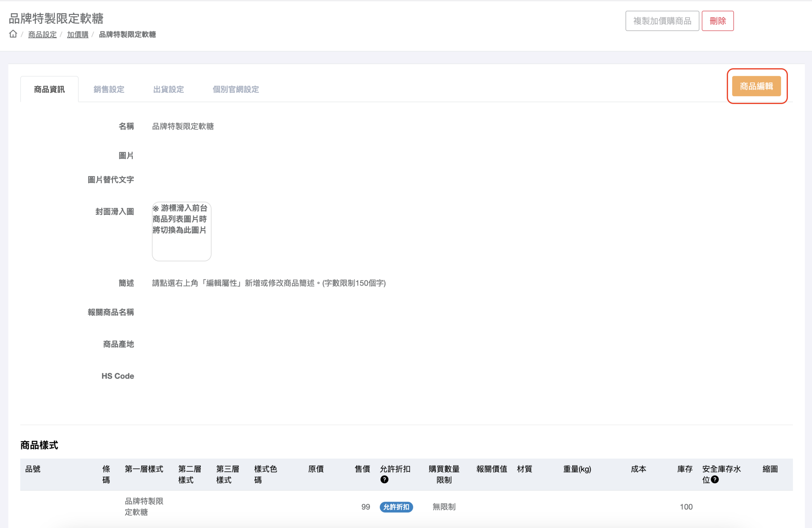Click the orange 商品編輯 button
The height and width of the screenshot is (528, 812).
(756, 86)
